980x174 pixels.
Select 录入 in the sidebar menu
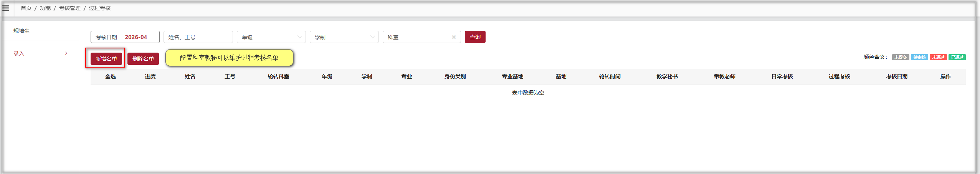point(19,53)
